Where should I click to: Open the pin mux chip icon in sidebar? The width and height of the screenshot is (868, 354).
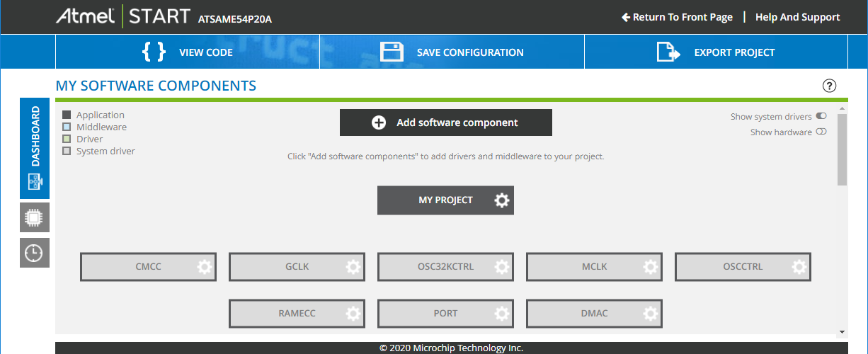coord(34,217)
